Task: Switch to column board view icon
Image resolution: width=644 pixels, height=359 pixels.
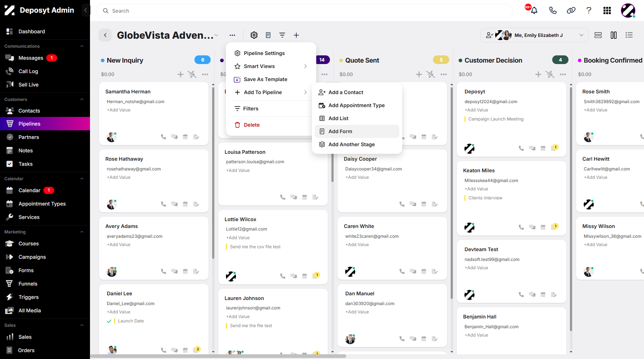Action: pos(614,35)
